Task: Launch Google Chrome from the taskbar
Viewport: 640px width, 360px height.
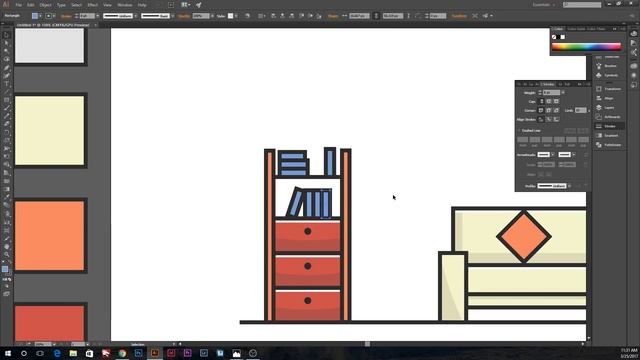Action: point(122,353)
